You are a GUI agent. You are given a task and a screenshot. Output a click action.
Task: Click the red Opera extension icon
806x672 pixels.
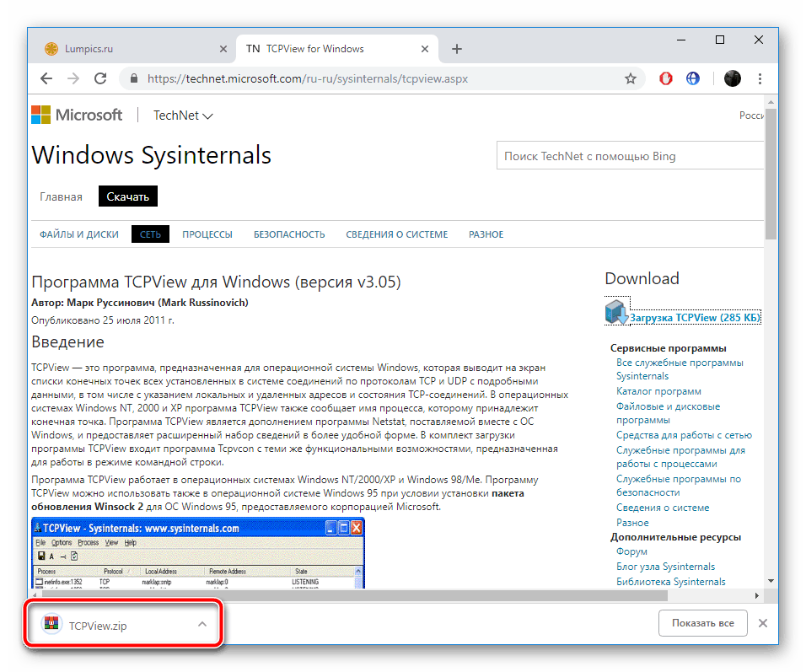tap(665, 78)
